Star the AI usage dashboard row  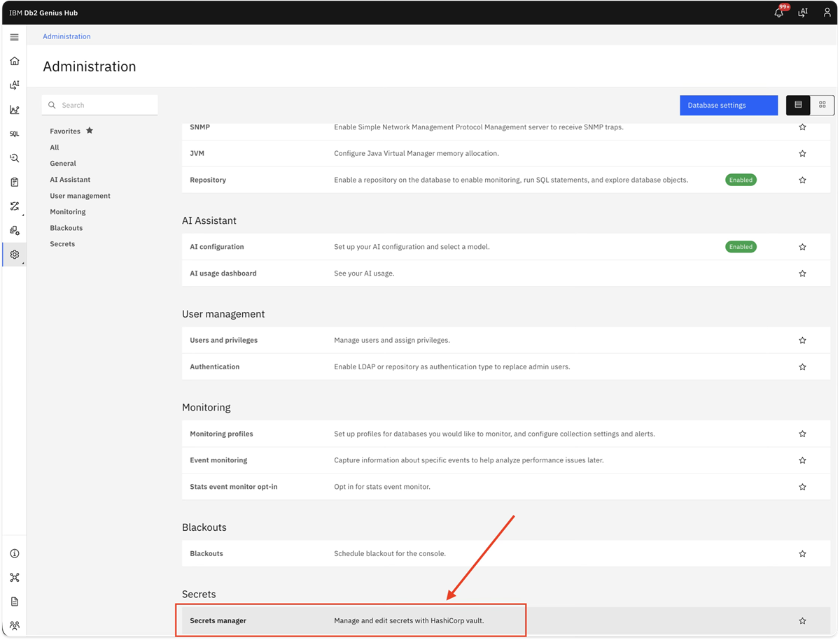click(x=802, y=273)
